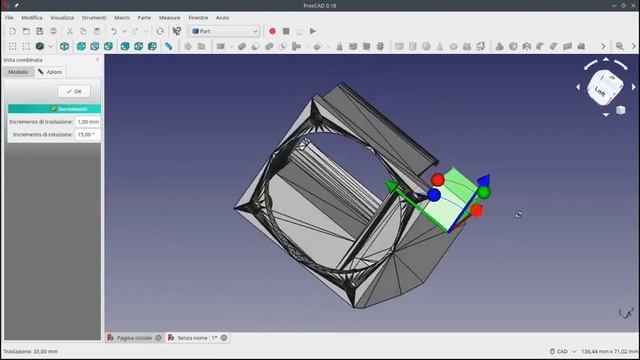
Task: Open the Strumenti menu
Action: (94, 18)
